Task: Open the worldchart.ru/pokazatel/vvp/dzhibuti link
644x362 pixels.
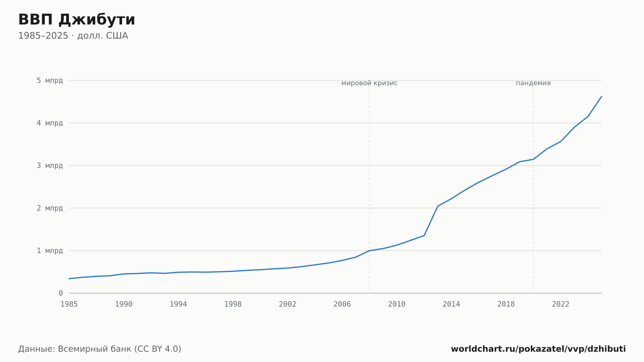Action: click(538, 349)
